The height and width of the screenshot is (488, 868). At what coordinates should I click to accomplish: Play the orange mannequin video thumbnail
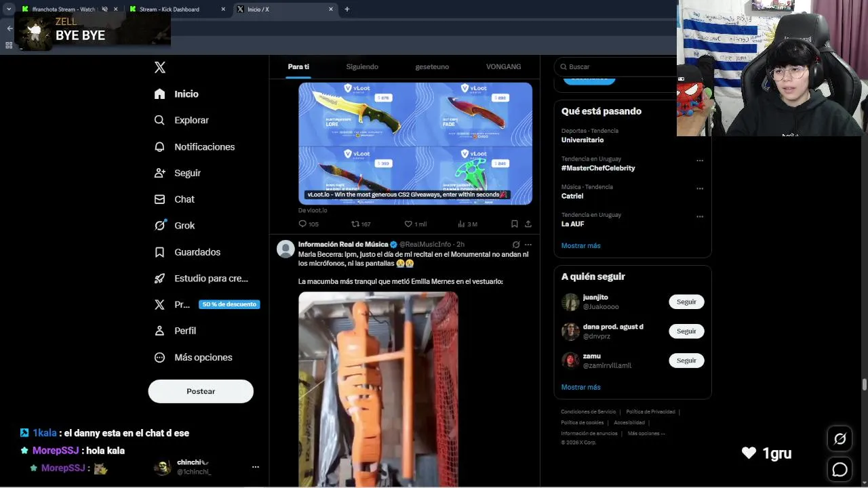(378, 389)
